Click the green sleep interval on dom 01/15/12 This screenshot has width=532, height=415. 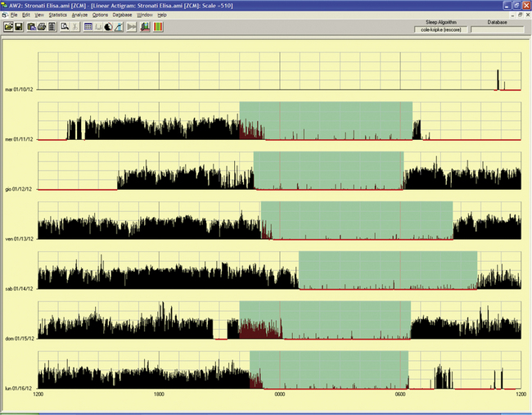coord(325,320)
